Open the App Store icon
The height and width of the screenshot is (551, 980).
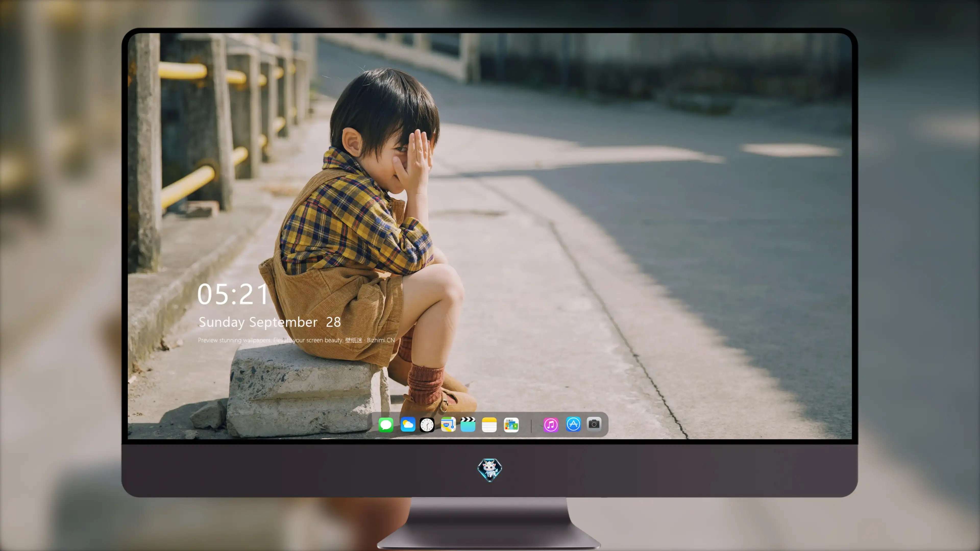coord(573,424)
